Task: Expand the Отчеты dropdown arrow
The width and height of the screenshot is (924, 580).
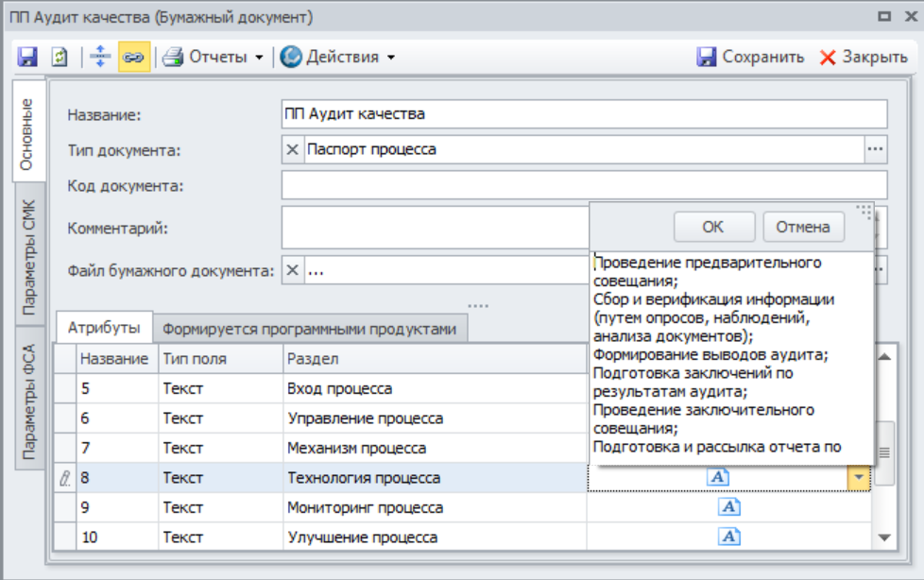Action: 259,57
